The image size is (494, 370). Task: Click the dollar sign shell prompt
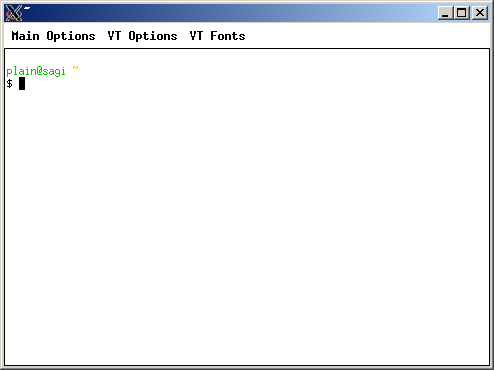point(9,83)
